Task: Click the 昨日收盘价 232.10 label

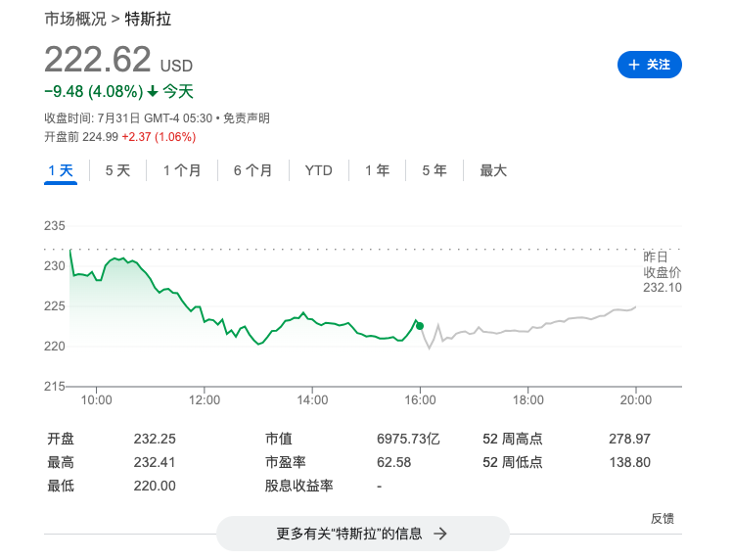Action: [663, 271]
